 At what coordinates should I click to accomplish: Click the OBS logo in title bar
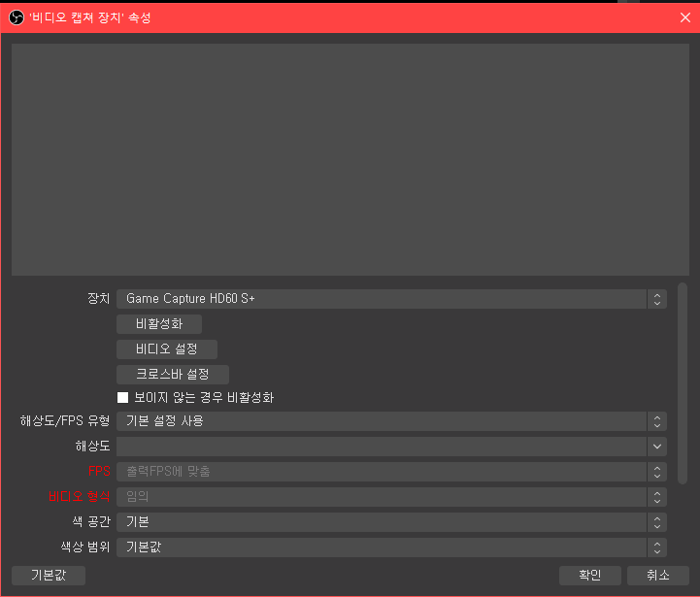pyautogui.click(x=17, y=17)
